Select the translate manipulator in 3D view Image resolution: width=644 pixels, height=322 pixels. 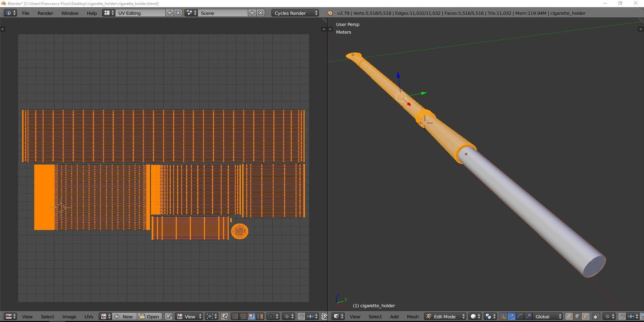click(x=512, y=316)
